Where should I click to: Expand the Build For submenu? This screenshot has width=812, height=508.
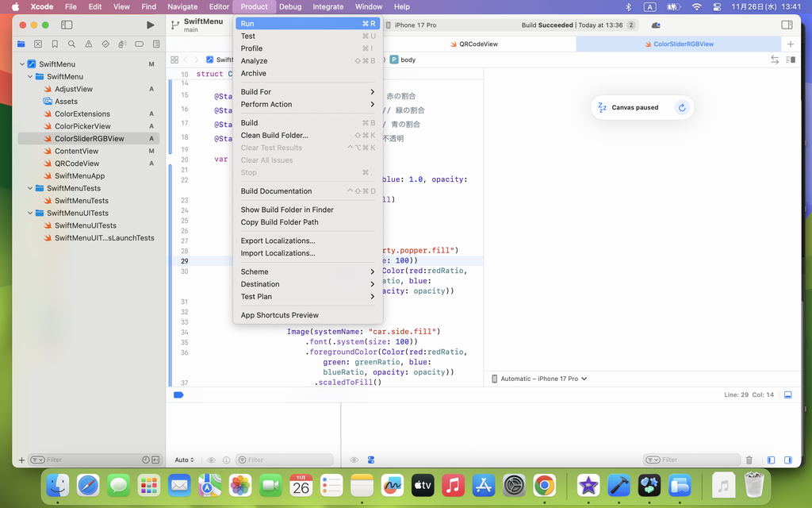pos(307,92)
